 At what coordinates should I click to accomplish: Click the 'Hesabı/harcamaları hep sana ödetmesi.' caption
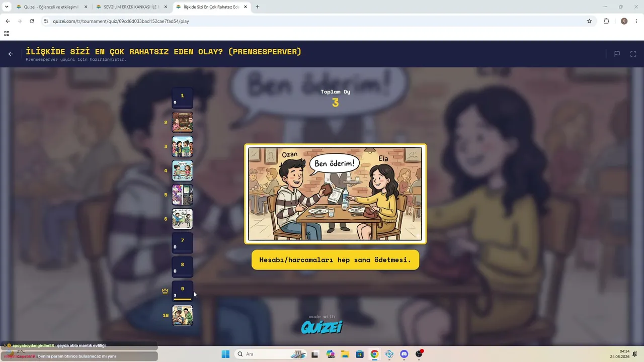pyautogui.click(x=335, y=260)
